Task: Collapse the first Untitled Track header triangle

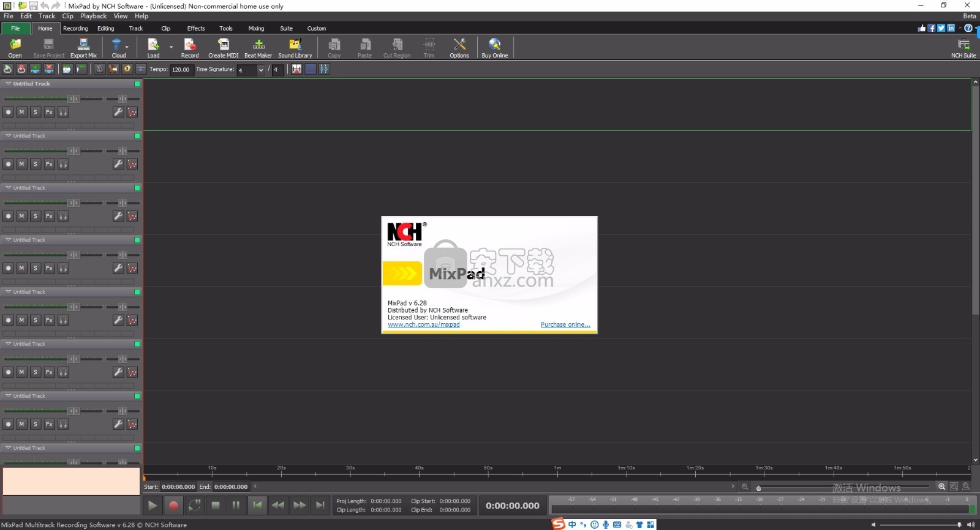Action: tap(8, 84)
